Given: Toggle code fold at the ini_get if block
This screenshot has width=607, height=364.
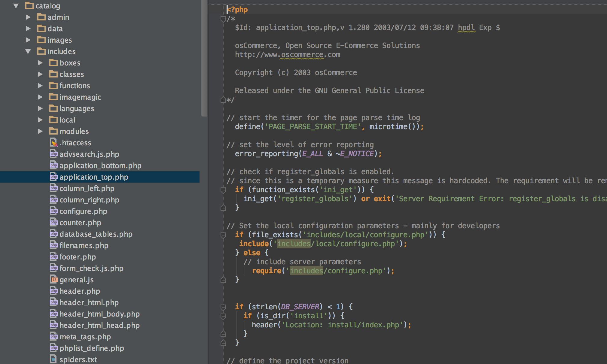Looking at the screenshot, I should tap(223, 190).
